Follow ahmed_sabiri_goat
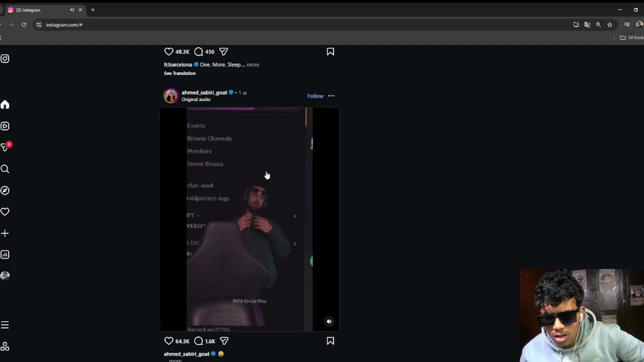 [x=315, y=96]
